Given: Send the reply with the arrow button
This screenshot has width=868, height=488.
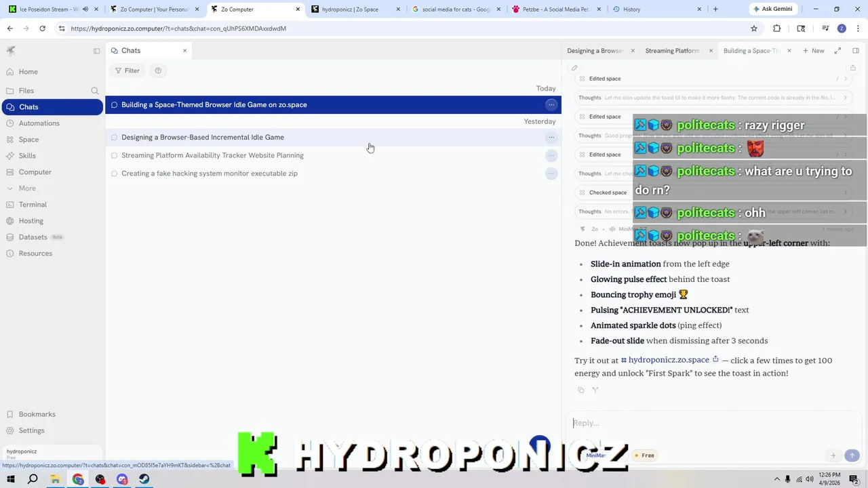Looking at the screenshot, I should [852, 456].
